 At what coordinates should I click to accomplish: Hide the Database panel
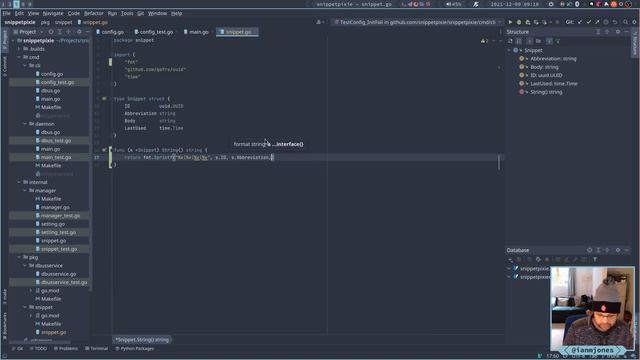[627, 250]
